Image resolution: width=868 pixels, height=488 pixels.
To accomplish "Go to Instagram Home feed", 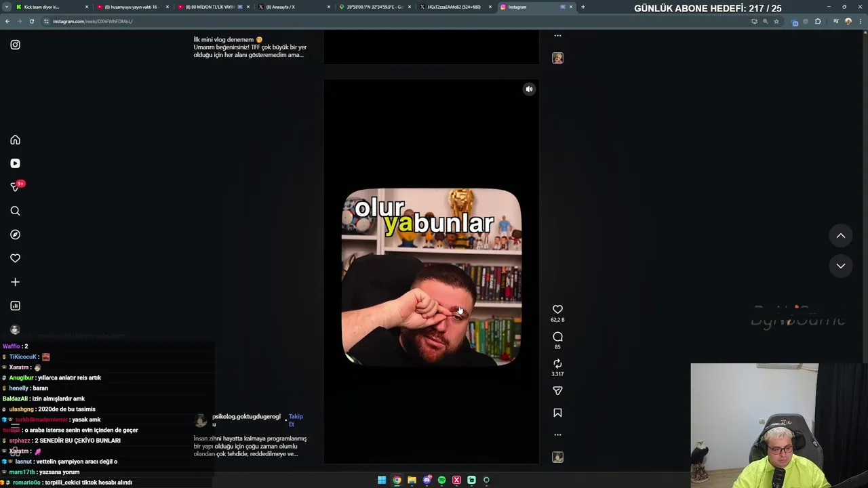I will point(15,140).
